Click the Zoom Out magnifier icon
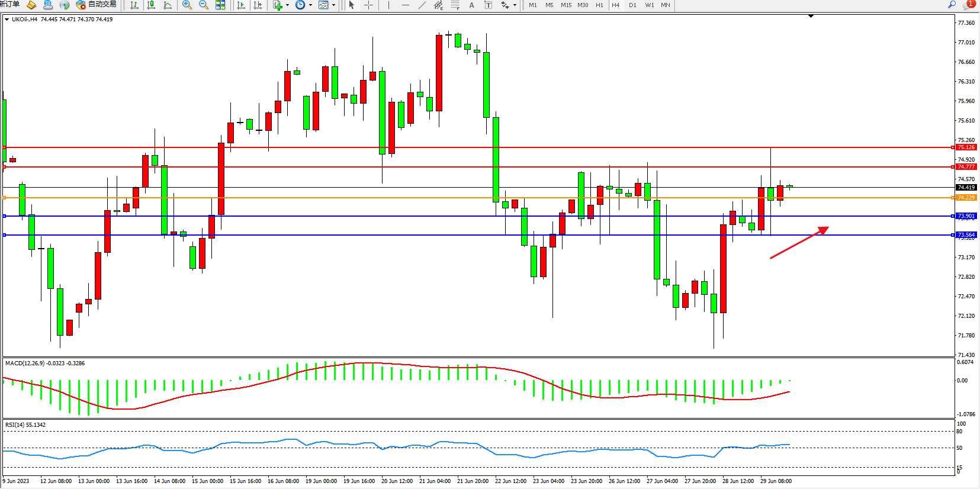 pos(204,5)
